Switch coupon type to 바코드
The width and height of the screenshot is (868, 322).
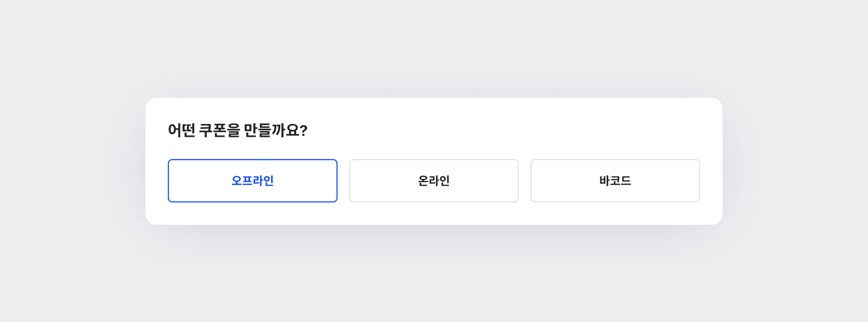pyautogui.click(x=615, y=181)
